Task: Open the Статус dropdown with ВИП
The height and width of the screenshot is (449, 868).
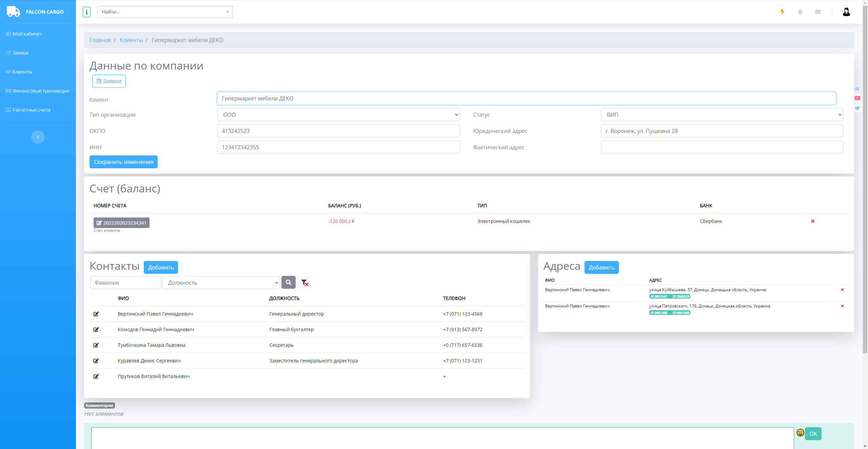Action: [722, 115]
